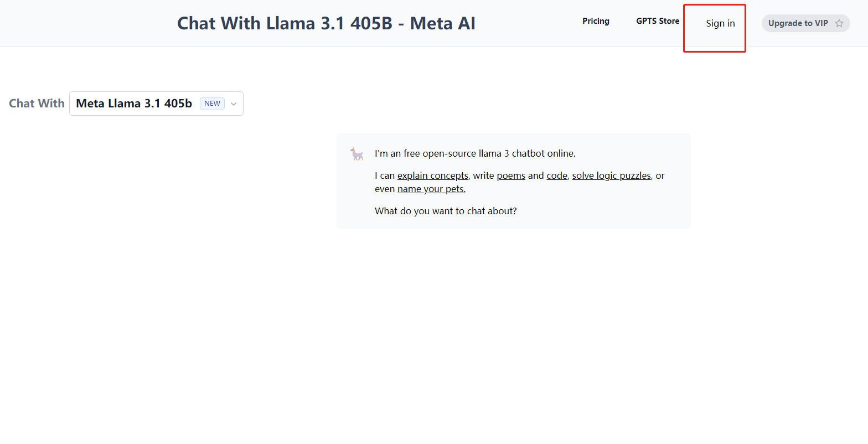The image size is (868, 444).
Task: Expand the model selector chevron arrow
Action: click(x=234, y=104)
